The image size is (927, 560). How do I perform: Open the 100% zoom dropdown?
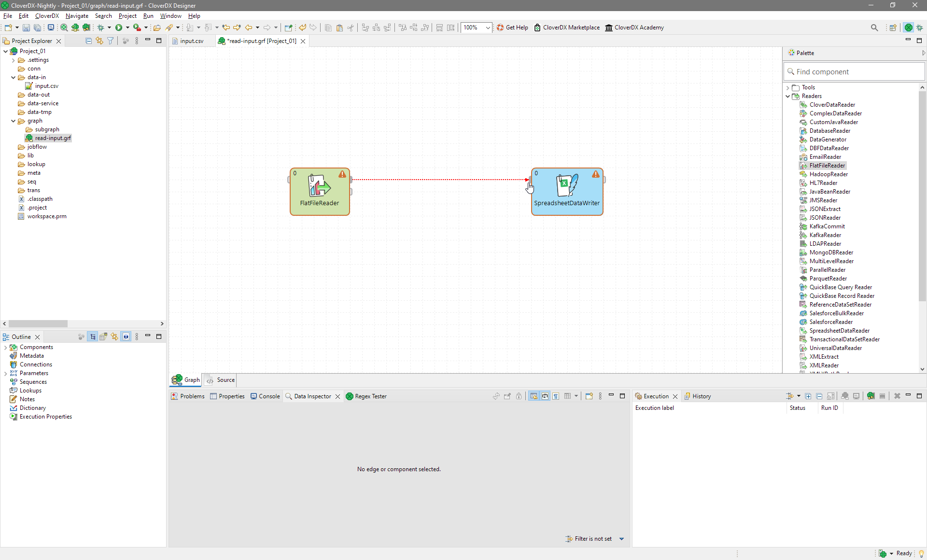tap(488, 28)
